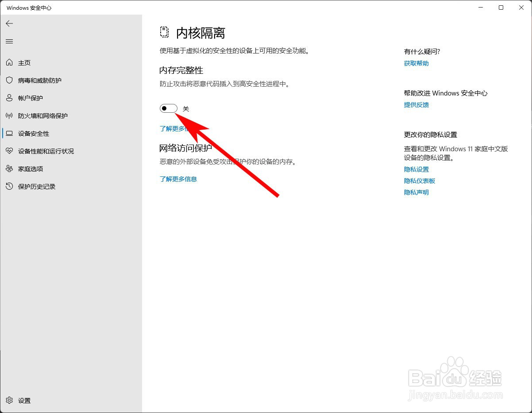
Task: Click the laptop icon for 设备安全性
Action: (9, 134)
